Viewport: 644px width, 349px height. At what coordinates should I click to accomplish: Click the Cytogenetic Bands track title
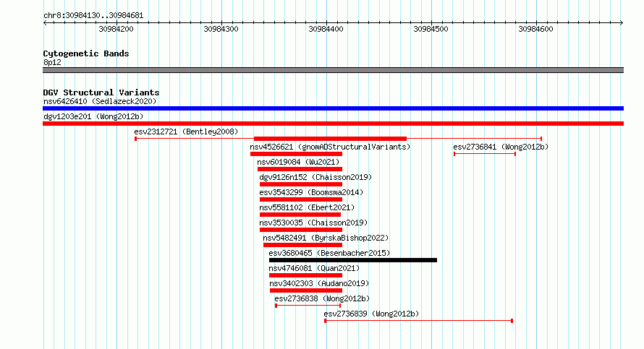point(86,53)
